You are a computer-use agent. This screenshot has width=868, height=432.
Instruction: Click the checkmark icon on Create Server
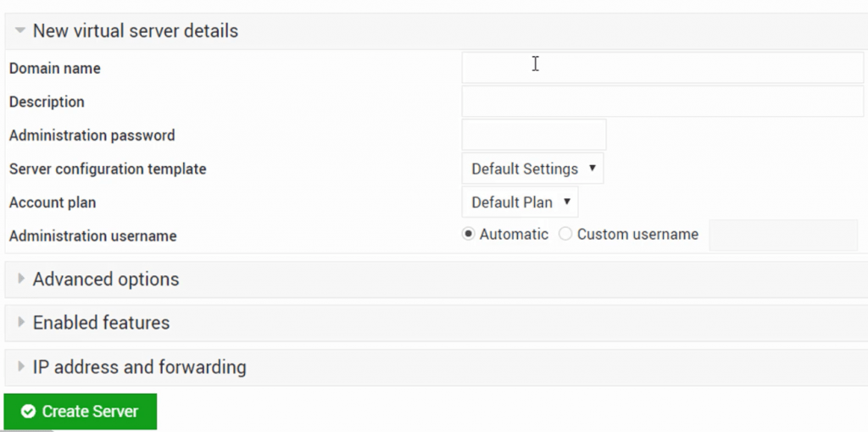pos(29,412)
